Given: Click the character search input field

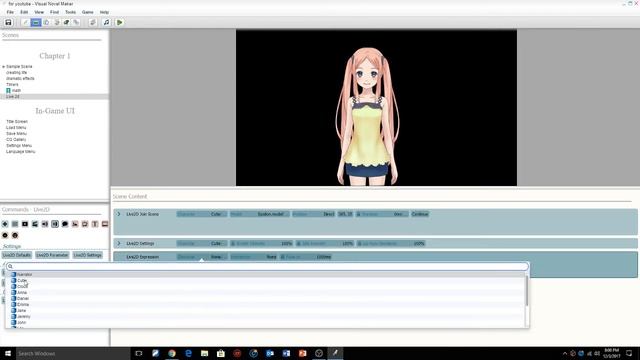Looking at the screenshot, I should 267,266.
